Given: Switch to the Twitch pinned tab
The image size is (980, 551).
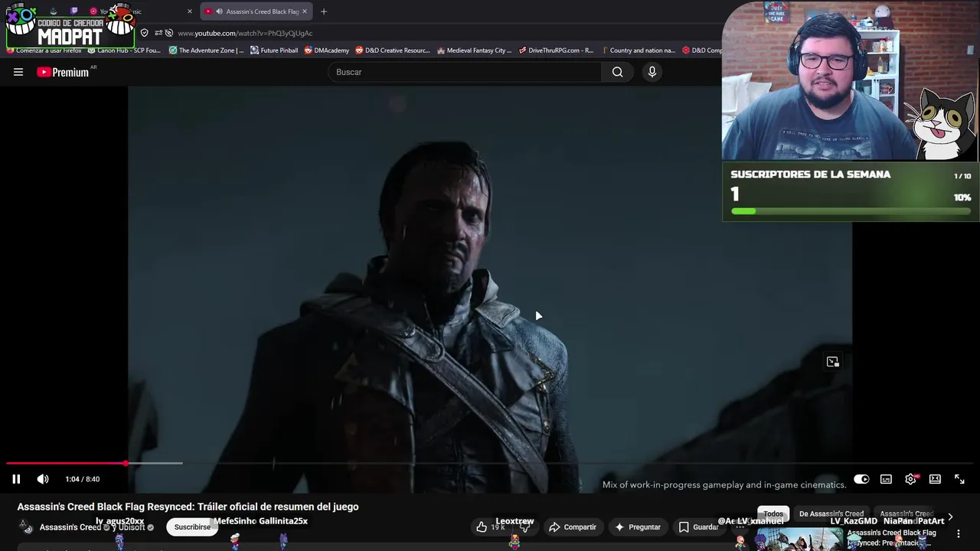Looking at the screenshot, I should [x=74, y=11].
